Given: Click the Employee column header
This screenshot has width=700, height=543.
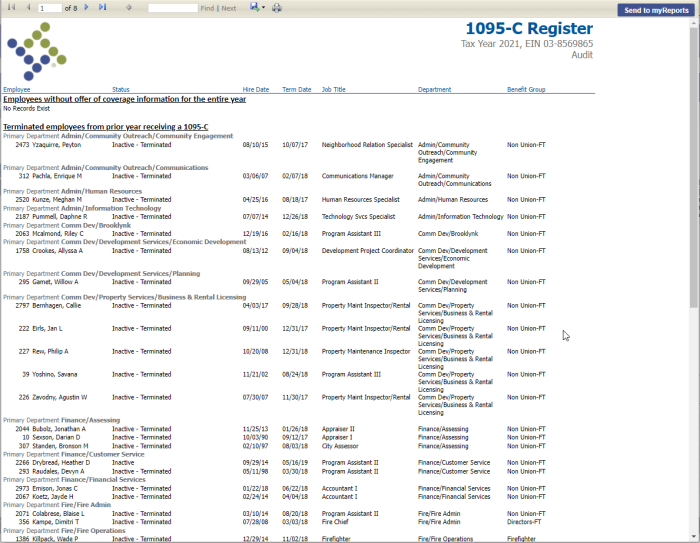Looking at the screenshot, I should pos(16,89).
